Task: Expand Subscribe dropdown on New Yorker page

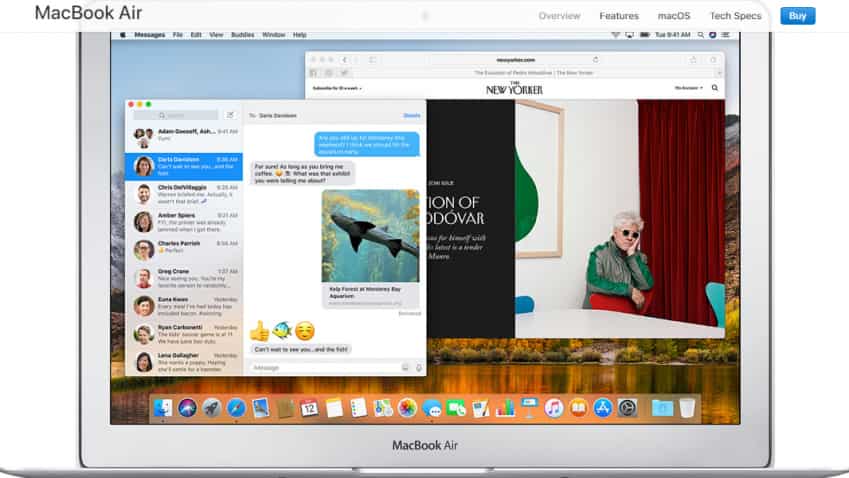Action: [x=337, y=88]
